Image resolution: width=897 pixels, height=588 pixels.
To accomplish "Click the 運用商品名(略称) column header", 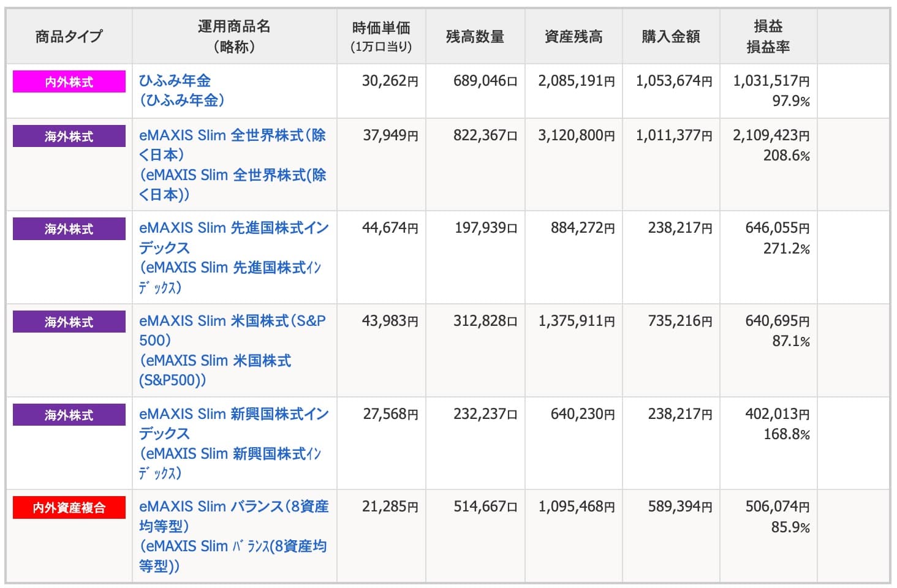I will (x=234, y=36).
